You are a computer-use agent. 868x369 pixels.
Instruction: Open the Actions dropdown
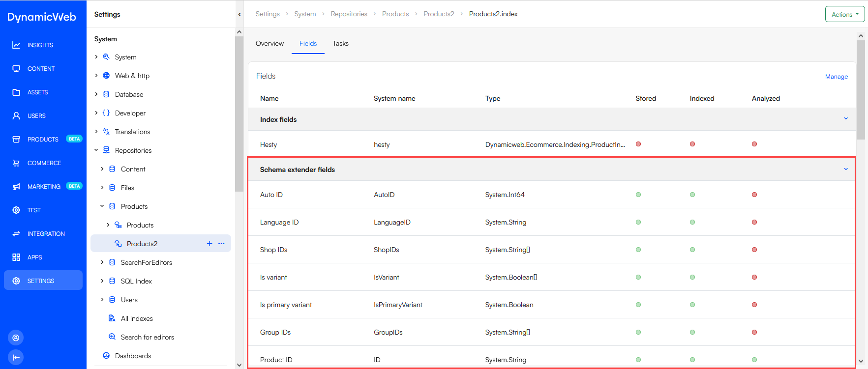click(x=845, y=14)
